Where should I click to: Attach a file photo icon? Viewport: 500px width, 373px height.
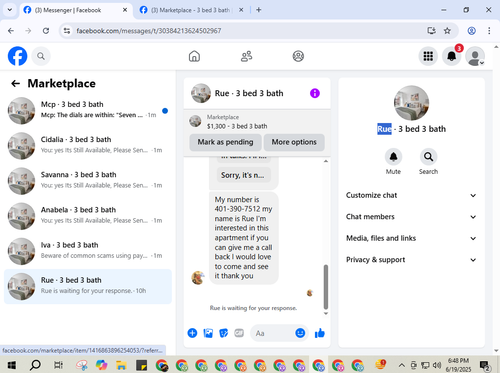click(208, 333)
